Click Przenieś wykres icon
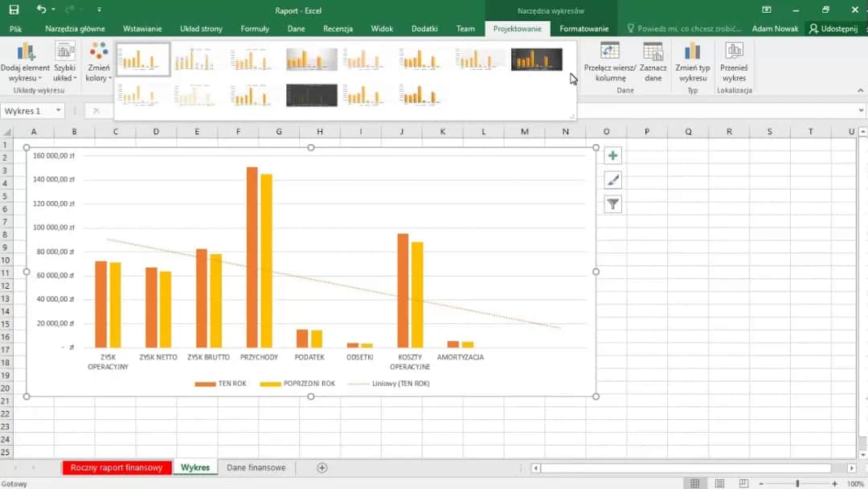Image resolution: width=868 pixels, height=489 pixels. pyautogui.click(x=734, y=52)
